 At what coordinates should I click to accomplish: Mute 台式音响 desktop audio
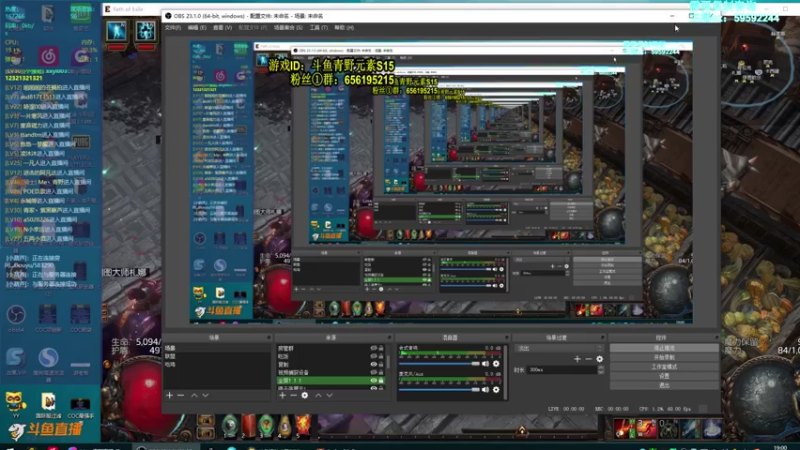click(485, 364)
